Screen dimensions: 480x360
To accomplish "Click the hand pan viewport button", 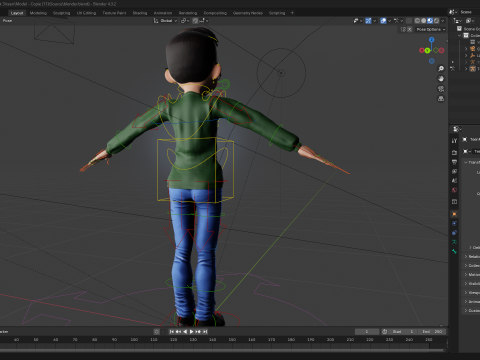I will pos(441,79).
